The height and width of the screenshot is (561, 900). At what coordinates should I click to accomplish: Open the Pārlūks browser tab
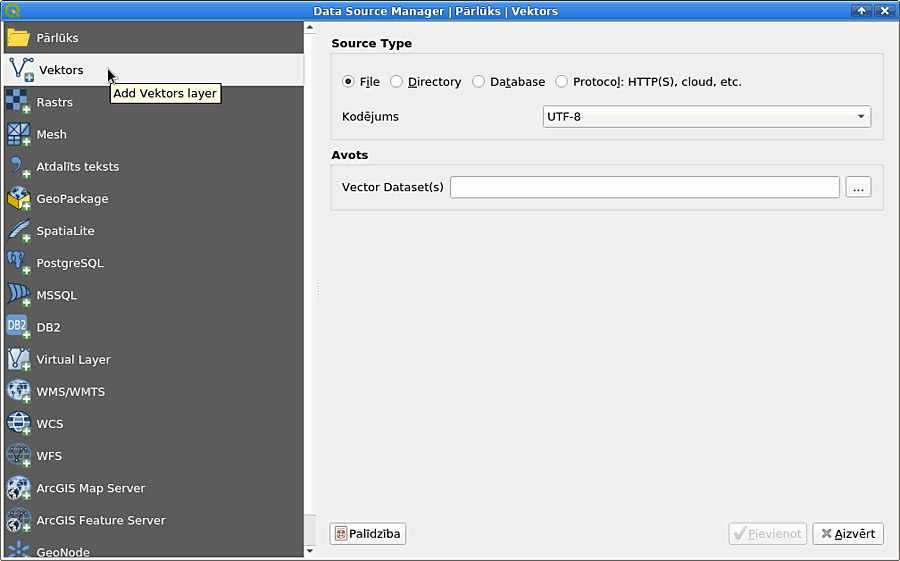point(153,38)
